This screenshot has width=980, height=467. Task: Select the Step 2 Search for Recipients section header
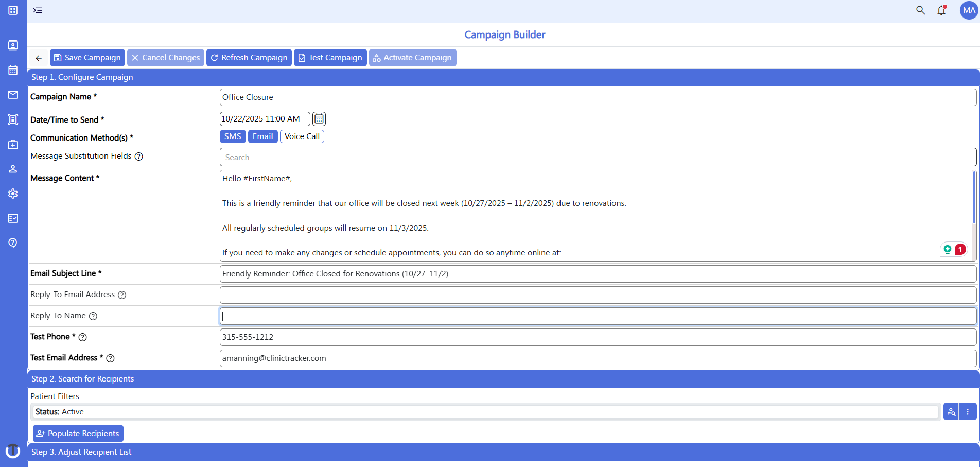click(82, 378)
